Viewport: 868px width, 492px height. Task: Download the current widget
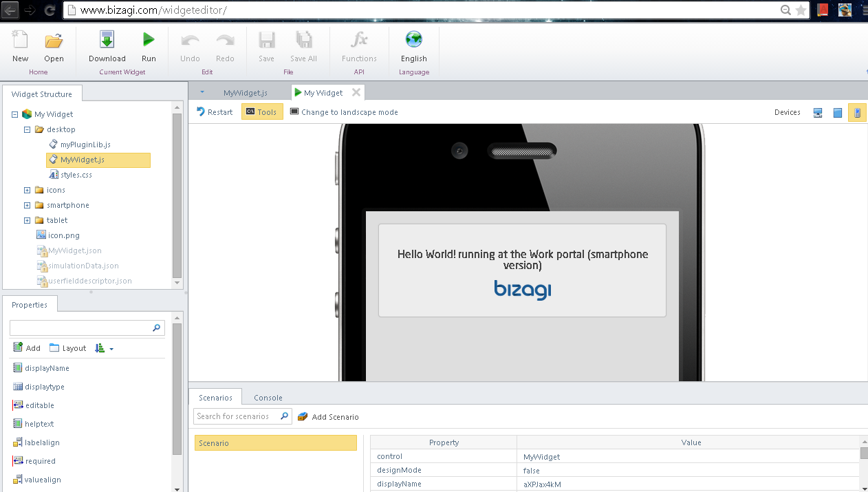tap(107, 40)
